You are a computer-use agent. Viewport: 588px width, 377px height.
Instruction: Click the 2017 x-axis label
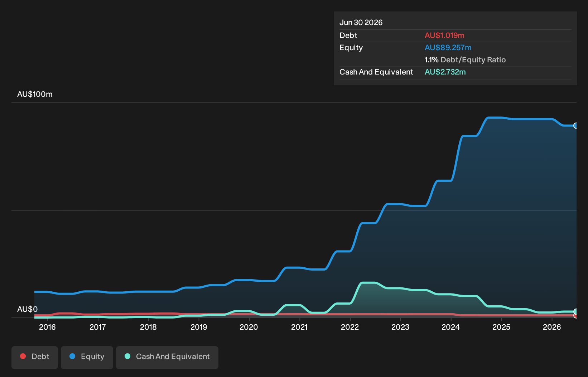pyautogui.click(x=98, y=327)
